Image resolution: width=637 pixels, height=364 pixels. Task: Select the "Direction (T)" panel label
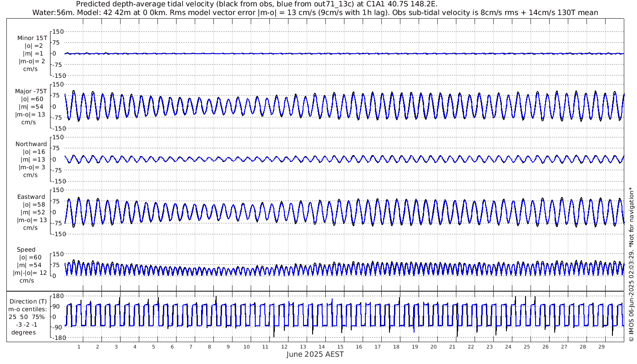click(x=28, y=302)
